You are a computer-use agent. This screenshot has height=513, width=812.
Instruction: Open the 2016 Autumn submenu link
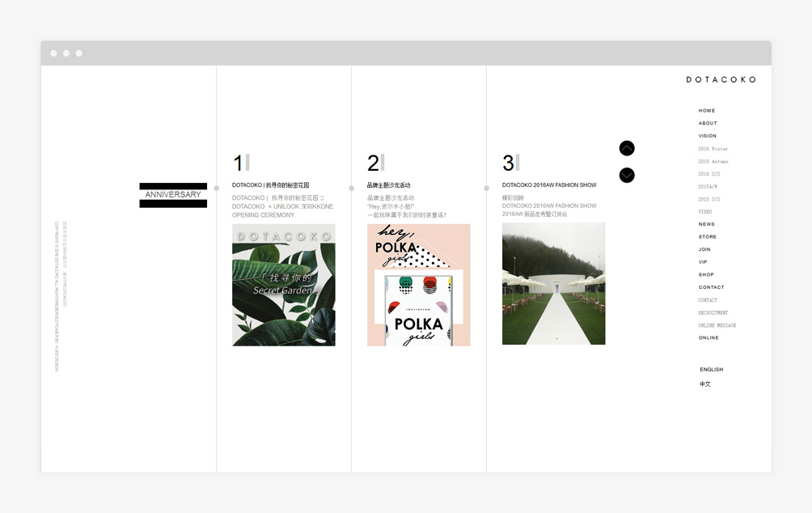[x=713, y=161]
